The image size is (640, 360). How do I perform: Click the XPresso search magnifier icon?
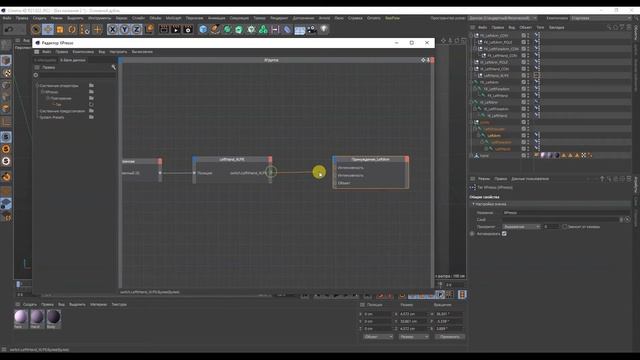[113, 67]
